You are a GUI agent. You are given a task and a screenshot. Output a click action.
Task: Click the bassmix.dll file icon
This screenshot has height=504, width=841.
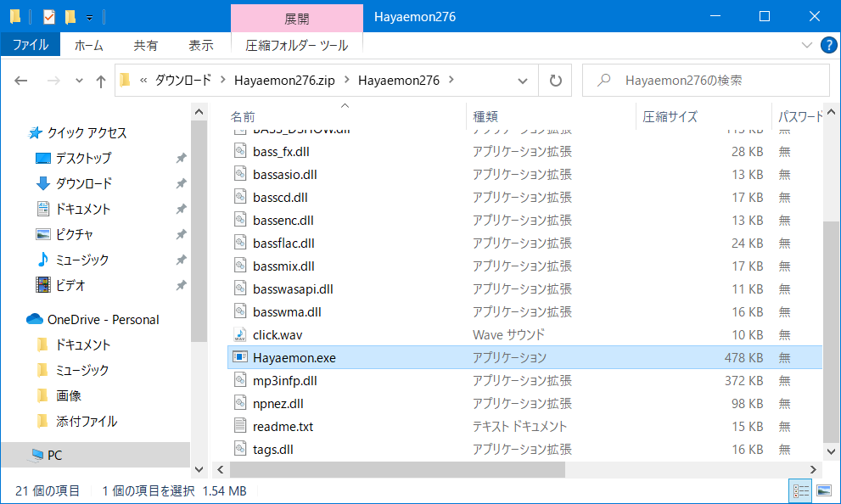coord(240,266)
